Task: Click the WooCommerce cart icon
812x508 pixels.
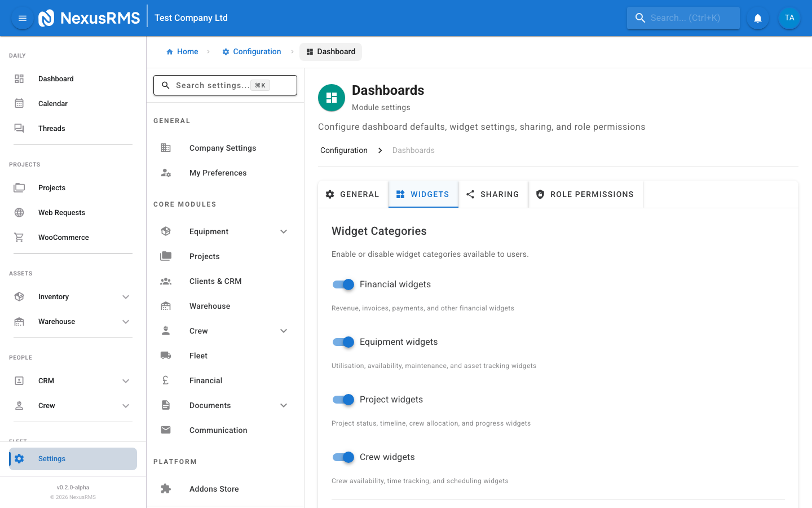Action: pos(19,237)
